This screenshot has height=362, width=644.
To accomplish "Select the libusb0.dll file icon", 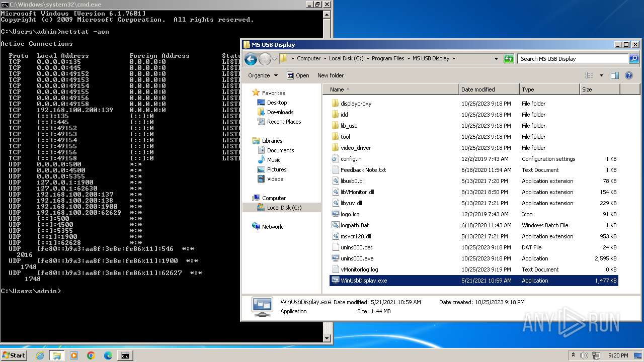I will (336, 181).
